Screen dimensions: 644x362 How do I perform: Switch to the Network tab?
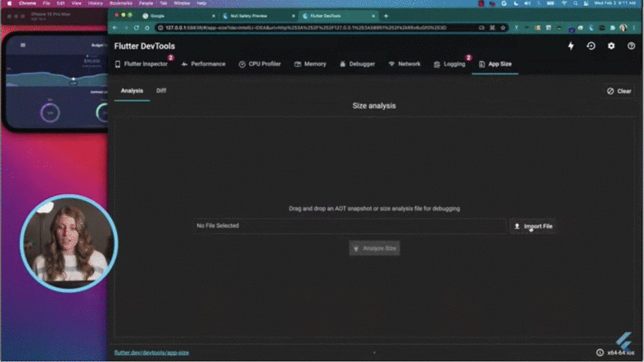(x=405, y=64)
